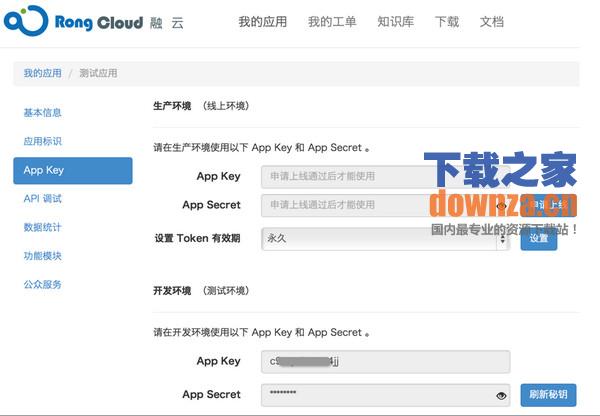Open the 下载 page from top navigation

tap(447, 22)
